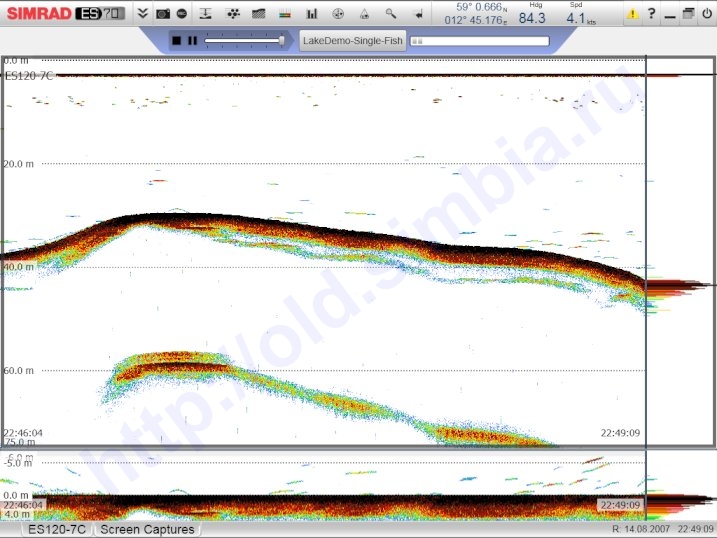717x538 pixels.
Task: Open the yellow warning messages icon
Action: tap(632, 14)
